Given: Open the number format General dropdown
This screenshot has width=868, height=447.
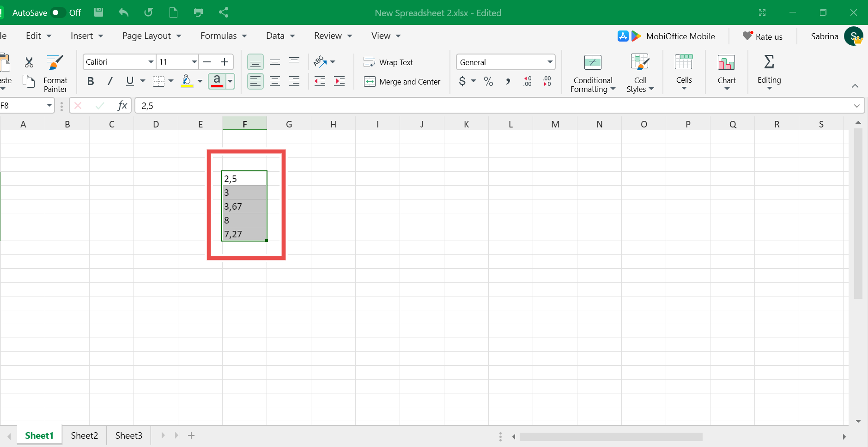Looking at the screenshot, I should coord(550,62).
